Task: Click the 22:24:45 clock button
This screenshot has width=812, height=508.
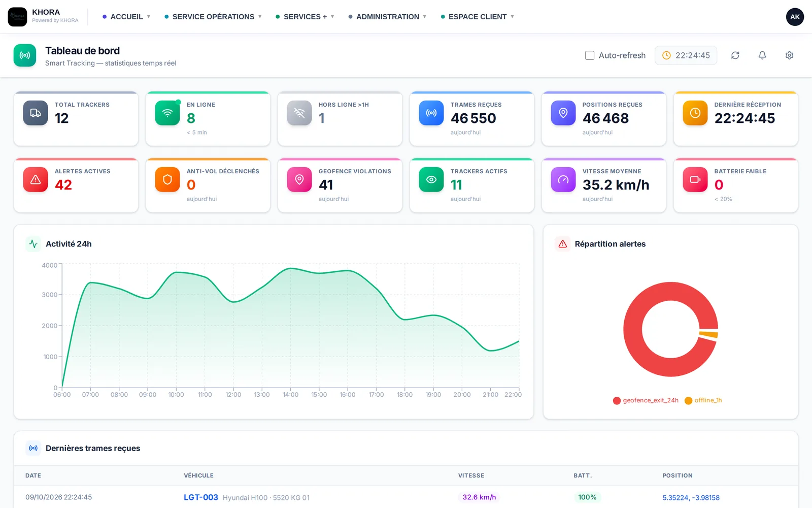Action: tap(686, 55)
